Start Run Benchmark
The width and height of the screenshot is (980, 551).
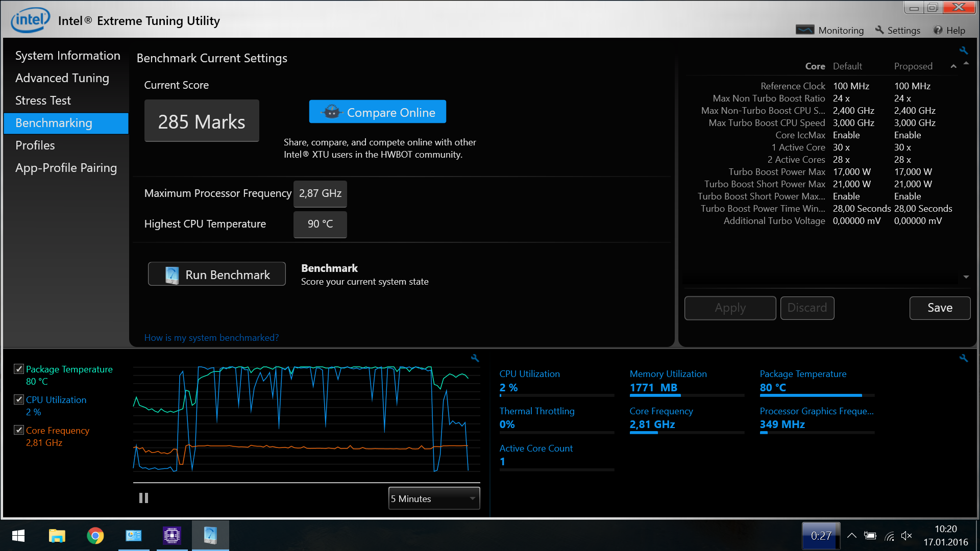216,274
